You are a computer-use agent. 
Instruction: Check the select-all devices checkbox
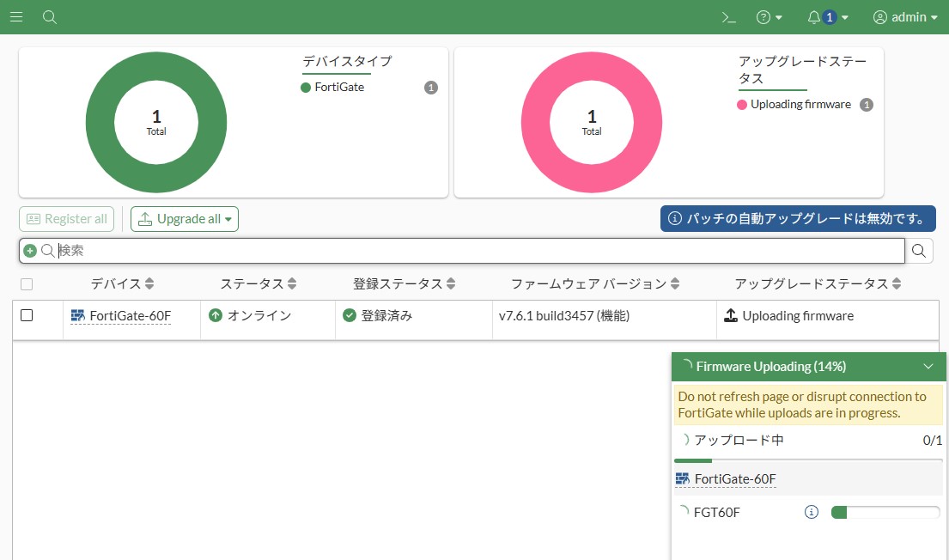(x=27, y=284)
